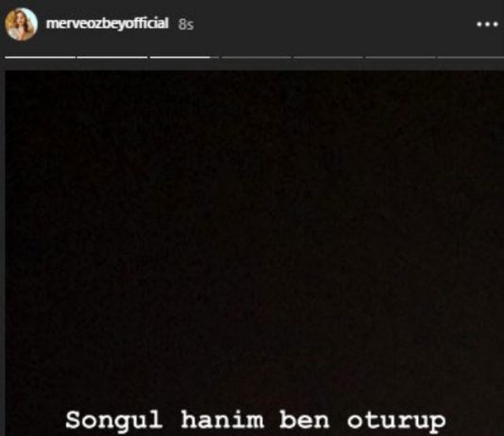Open the three-dot more options menu

click(487, 25)
